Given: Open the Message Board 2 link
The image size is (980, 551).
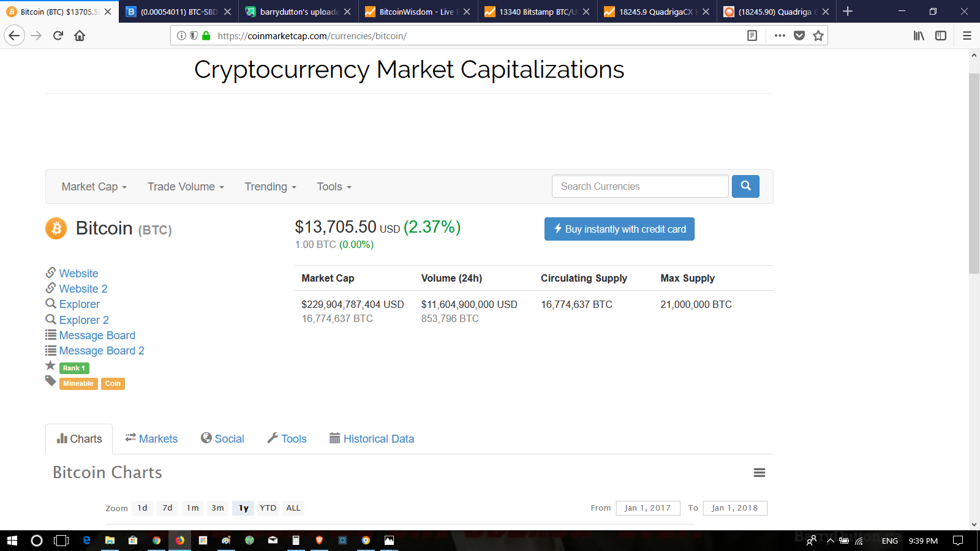Looking at the screenshot, I should coord(102,351).
